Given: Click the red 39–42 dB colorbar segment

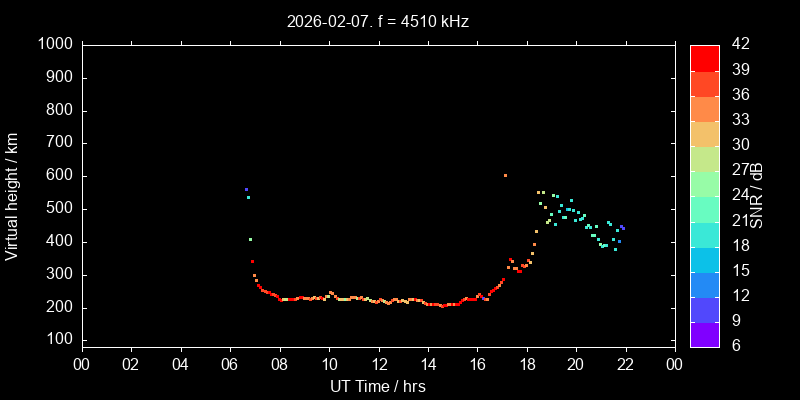Looking at the screenshot, I should (x=704, y=57).
